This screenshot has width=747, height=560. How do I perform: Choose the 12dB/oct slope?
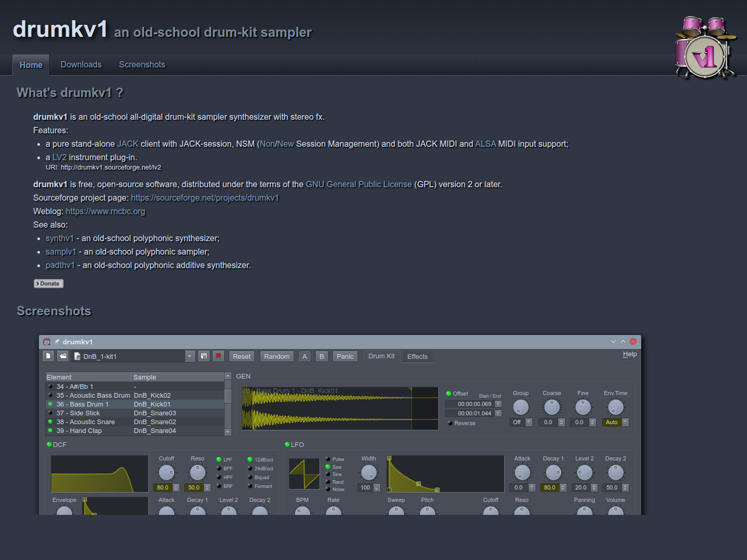[260, 459]
